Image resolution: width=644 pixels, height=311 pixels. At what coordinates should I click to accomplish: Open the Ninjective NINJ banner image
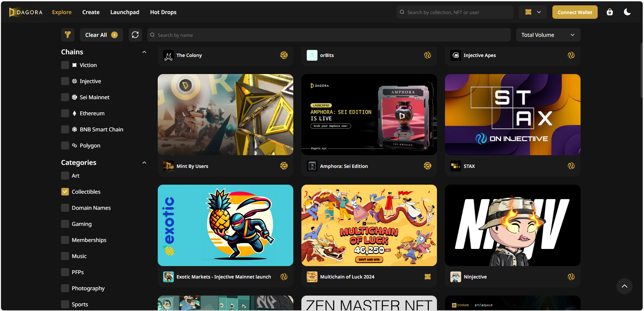[513, 225]
